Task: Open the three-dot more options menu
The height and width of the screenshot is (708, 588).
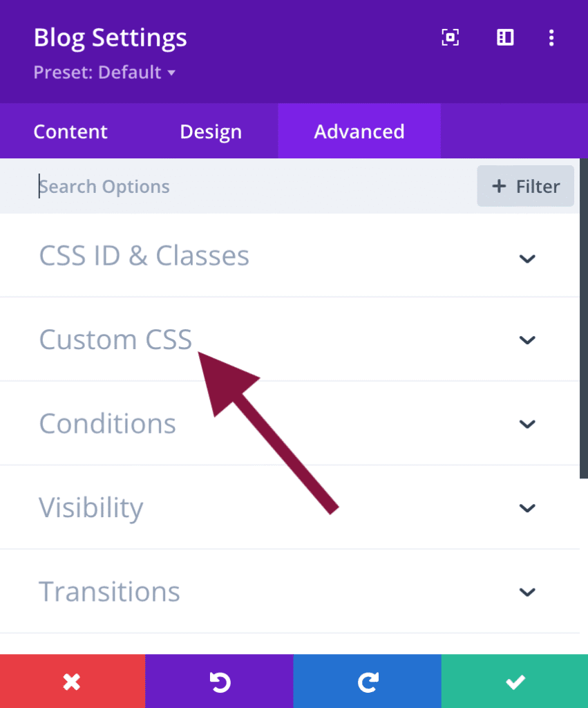Action: 551,38
